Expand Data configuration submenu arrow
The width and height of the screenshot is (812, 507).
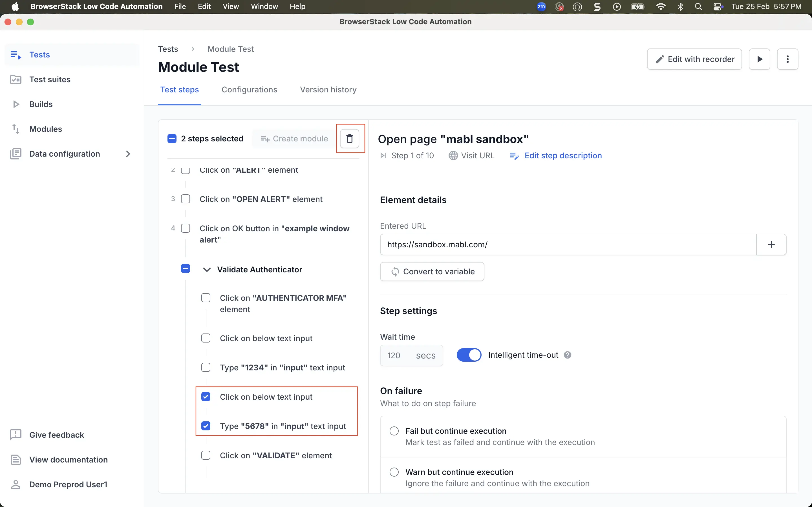click(128, 154)
